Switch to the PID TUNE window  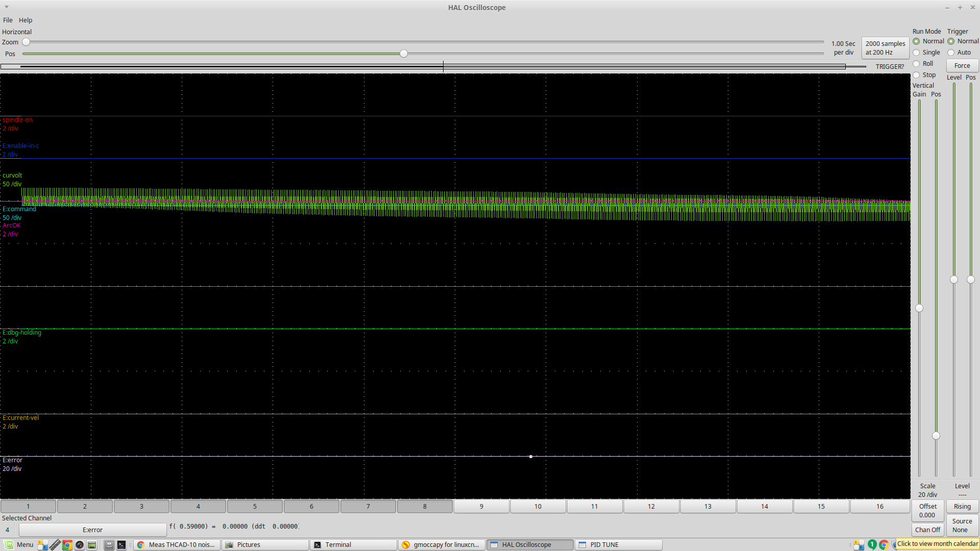(619, 544)
